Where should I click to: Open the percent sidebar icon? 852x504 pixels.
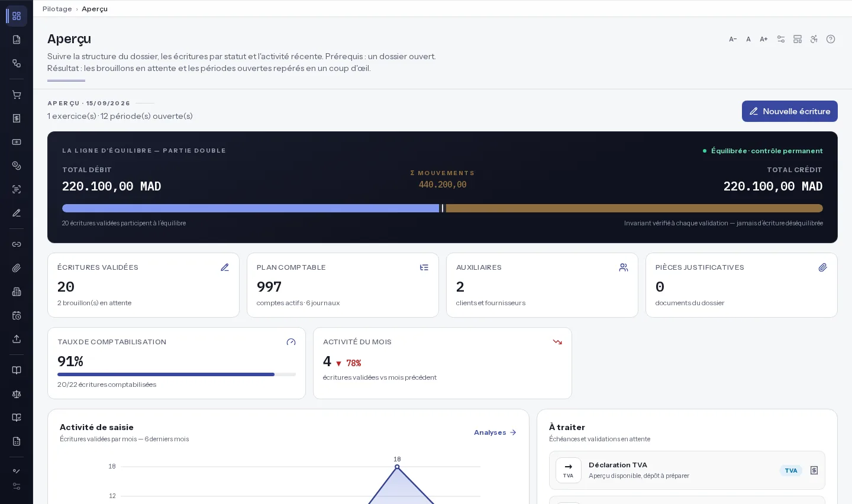17,471
